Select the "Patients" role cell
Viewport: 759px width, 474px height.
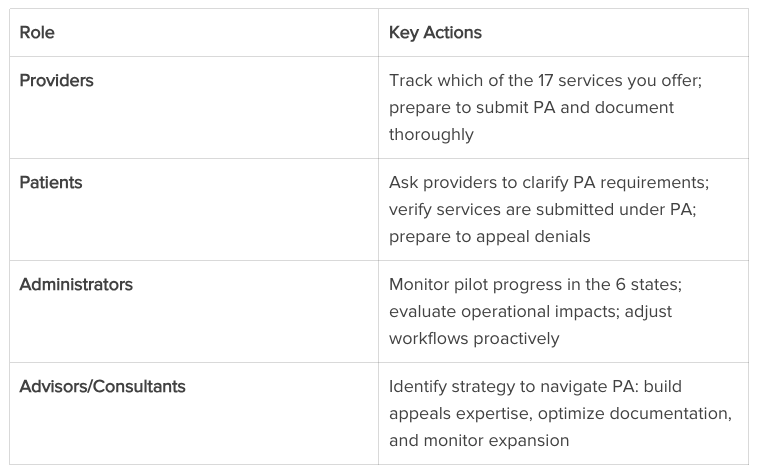point(51,183)
